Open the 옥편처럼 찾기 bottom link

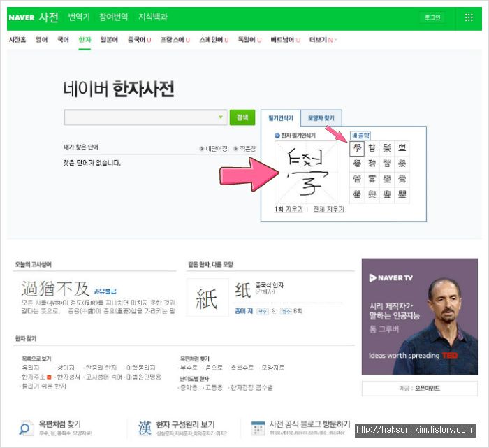pos(59,424)
